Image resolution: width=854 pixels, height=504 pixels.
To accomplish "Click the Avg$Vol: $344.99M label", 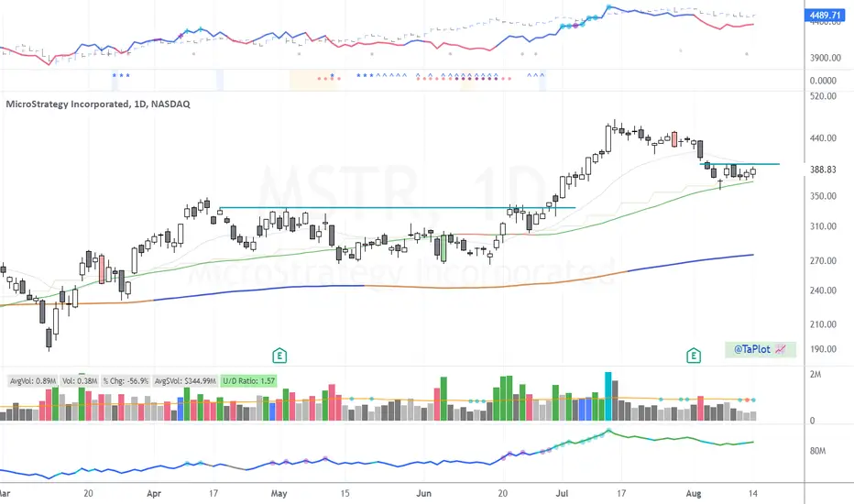I will [185, 381].
